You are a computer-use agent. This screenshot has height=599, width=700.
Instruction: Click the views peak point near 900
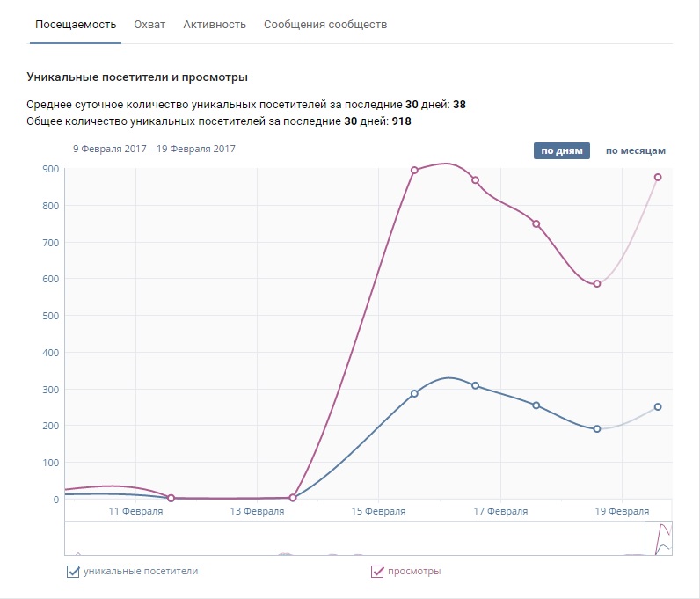point(414,170)
